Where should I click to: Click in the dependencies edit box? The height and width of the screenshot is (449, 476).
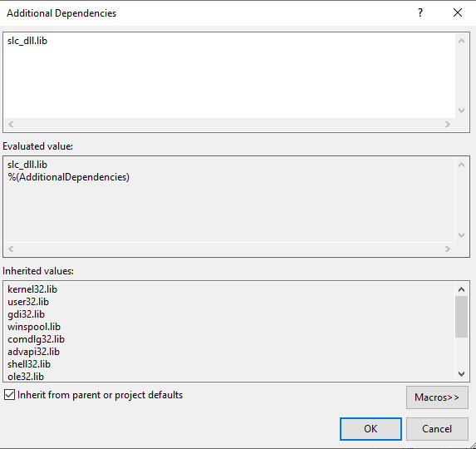pos(229,76)
